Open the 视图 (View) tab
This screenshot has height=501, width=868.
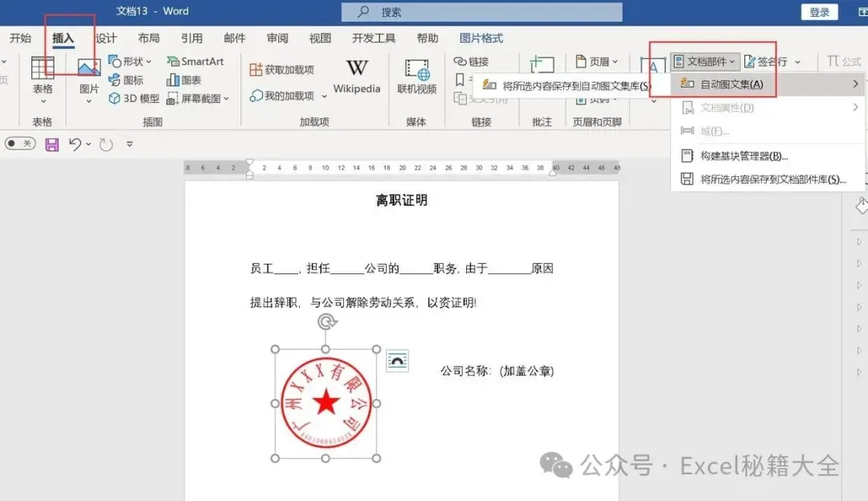[x=320, y=38]
